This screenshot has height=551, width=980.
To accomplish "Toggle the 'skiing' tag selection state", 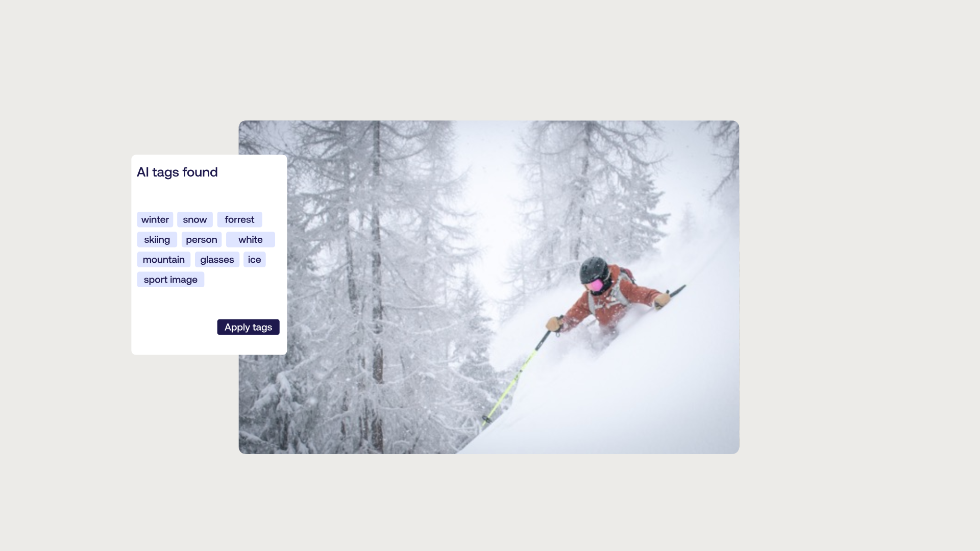I will click(x=157, y=239).
